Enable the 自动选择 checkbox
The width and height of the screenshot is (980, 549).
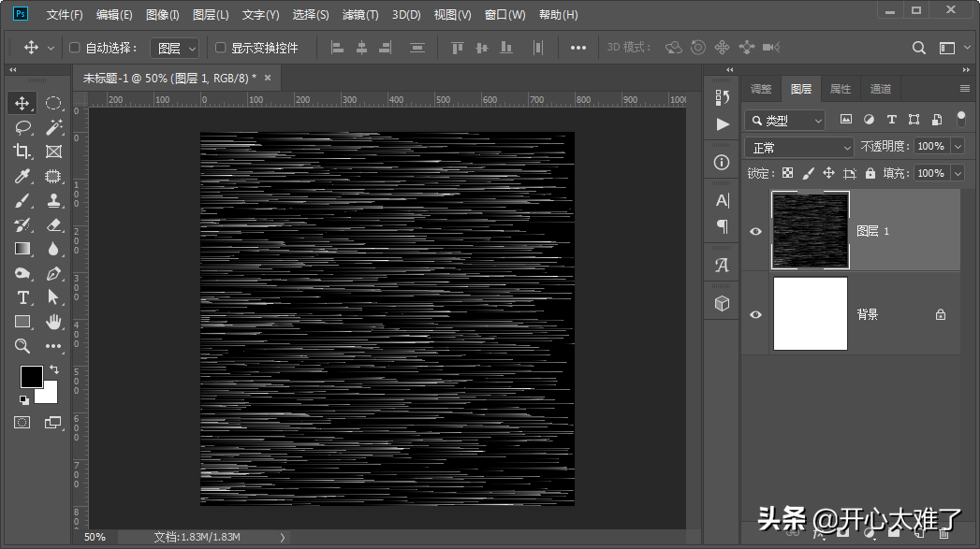coord(74,48)
